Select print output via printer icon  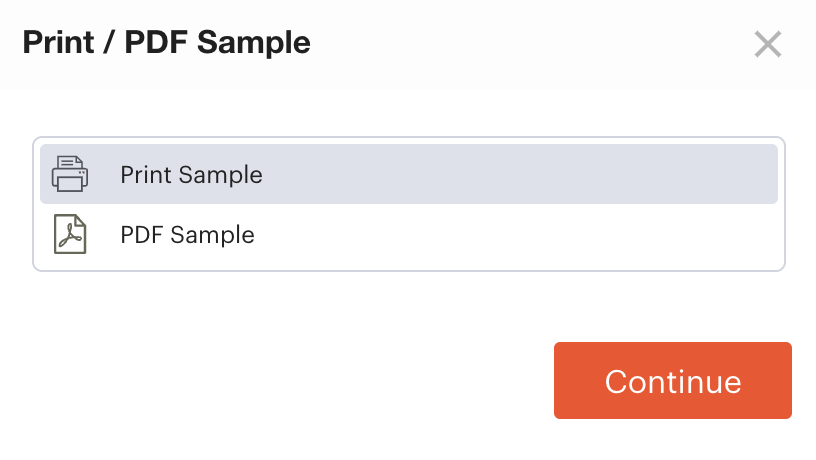pos(70,174)
